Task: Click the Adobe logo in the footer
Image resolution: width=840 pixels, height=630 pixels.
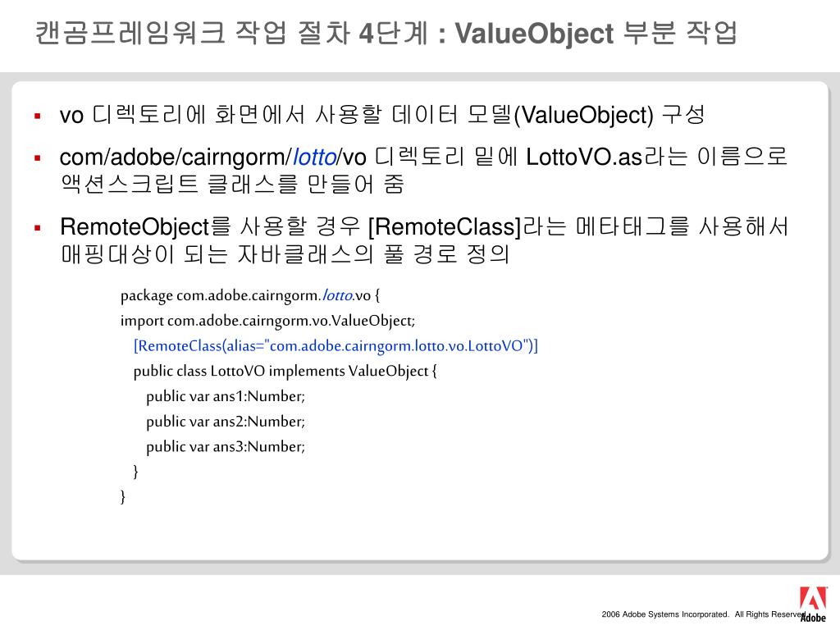Action: coord(813,605)
